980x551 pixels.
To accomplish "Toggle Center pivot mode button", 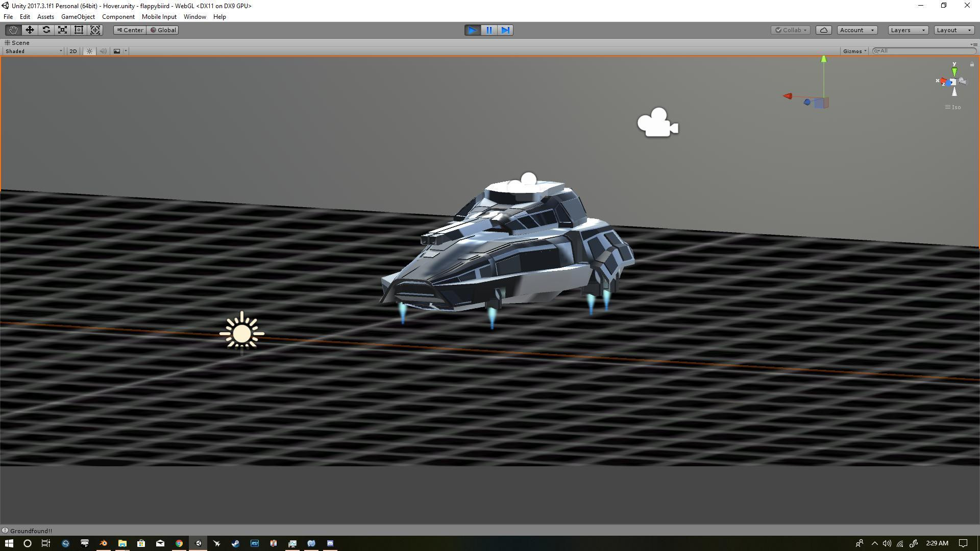I will click(130, 30).
